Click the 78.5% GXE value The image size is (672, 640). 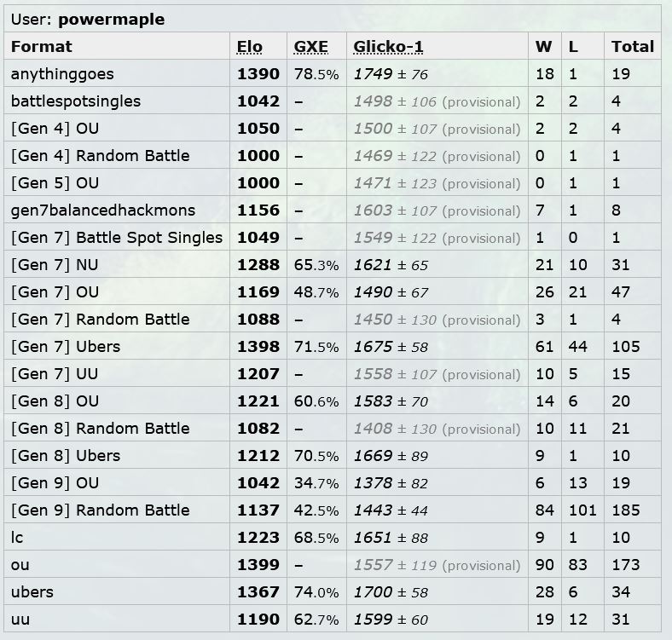(x=316, y=74)
